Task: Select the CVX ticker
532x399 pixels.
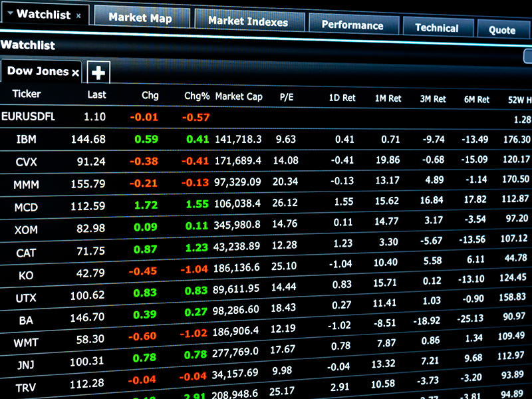Action: click(x=26, y=162)
